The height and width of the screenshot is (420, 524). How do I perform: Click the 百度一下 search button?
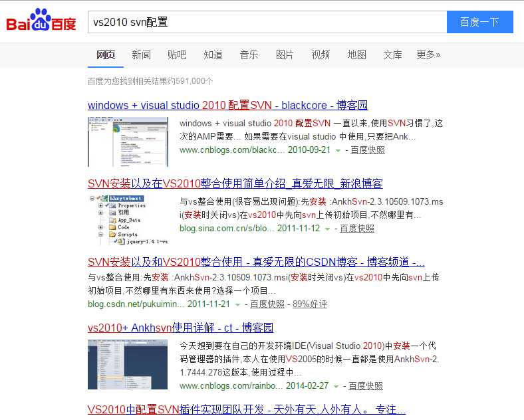click(x=480, y=22)
